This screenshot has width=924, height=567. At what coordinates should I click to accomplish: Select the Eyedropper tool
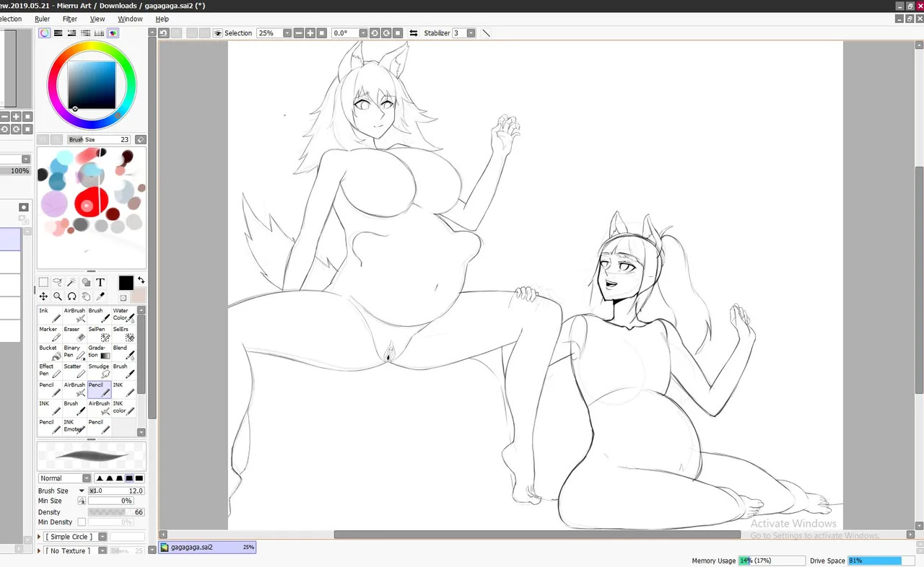(x=100, y=296)
